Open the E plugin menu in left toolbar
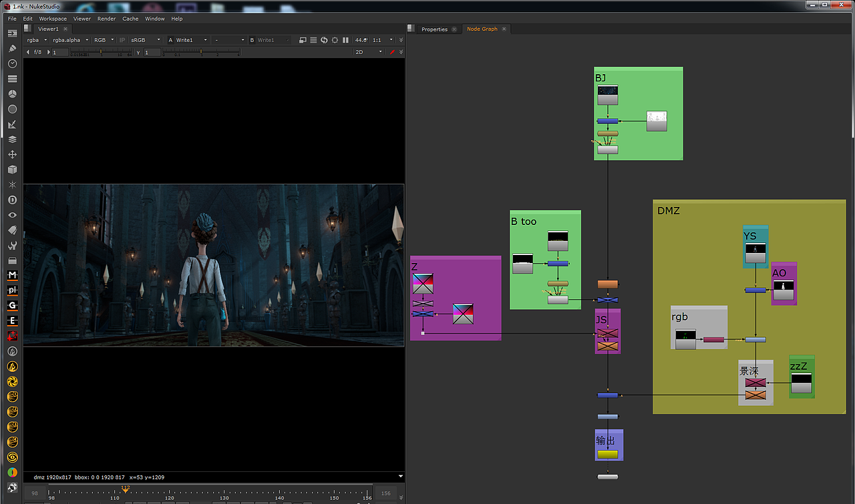This screenshot has width=855, height=504. coord(12,320)
